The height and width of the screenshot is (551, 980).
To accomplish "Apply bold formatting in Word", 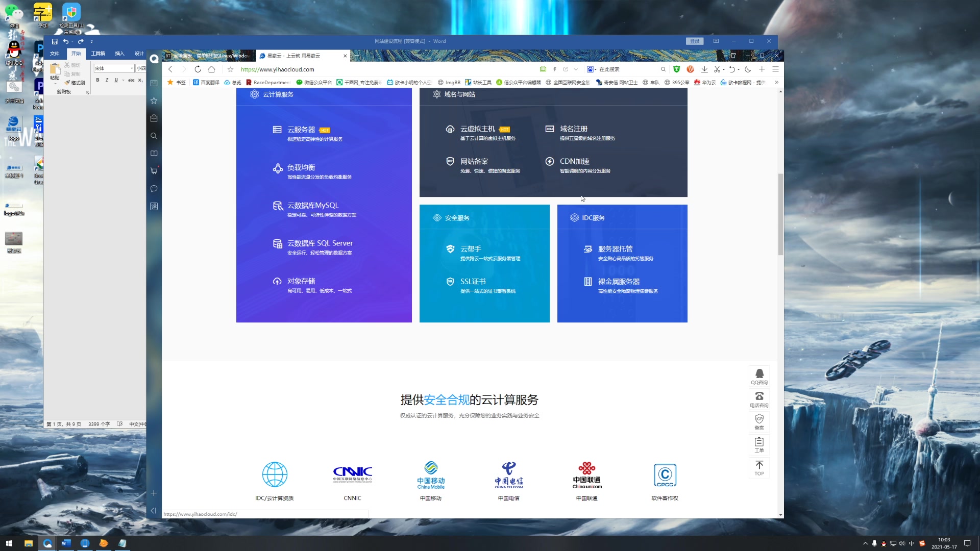I will pos(97,80).
